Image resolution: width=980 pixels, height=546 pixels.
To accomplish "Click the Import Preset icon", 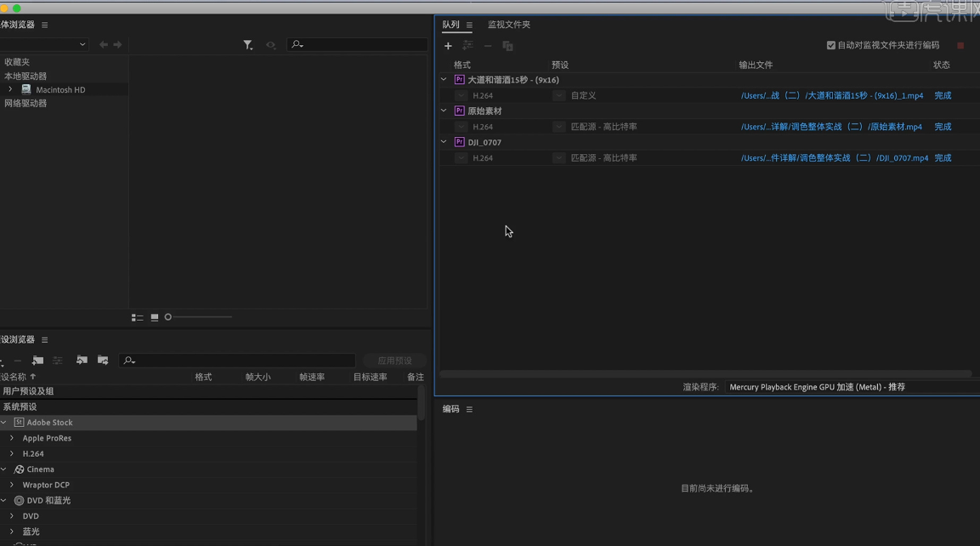I will pyautogui.click(x=82, y=360).
